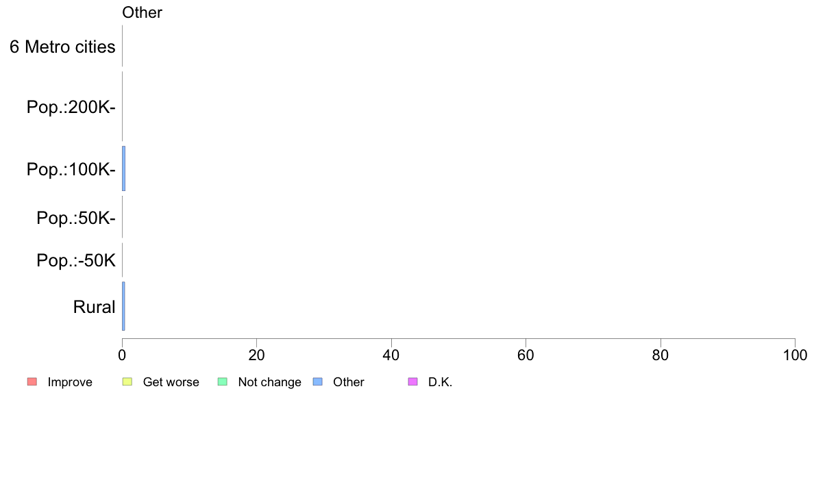Click the blue bar for Pop.:100K-
The width and height of the screenshot is (814, 504).
coord(123,168)
